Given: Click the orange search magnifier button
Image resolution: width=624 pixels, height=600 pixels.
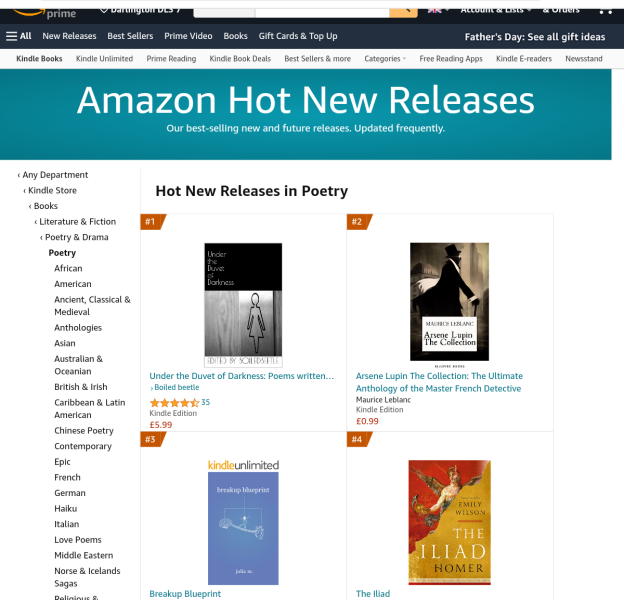Looking at the screenshot, I should click(x=404, y=9).
